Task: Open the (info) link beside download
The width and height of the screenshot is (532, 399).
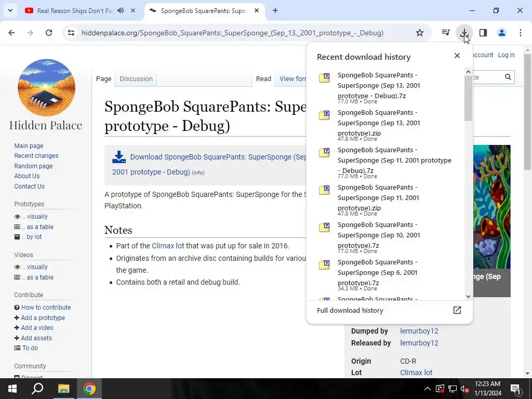Action: [198, 172]
